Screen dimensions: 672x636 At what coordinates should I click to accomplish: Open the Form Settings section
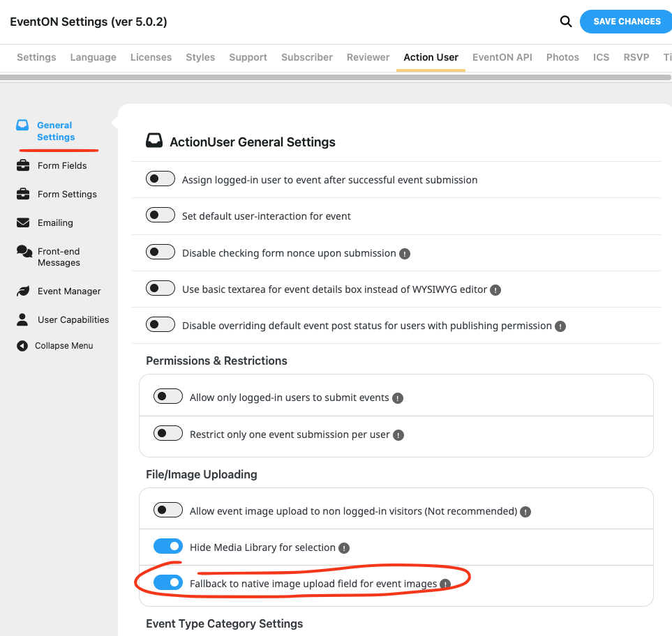pos(67,194)
